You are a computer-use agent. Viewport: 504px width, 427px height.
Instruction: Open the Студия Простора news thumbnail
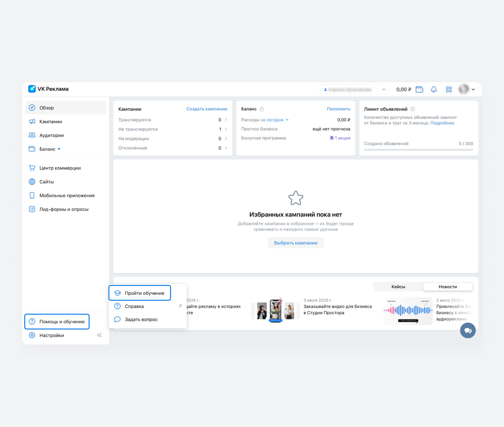[275, 311]
